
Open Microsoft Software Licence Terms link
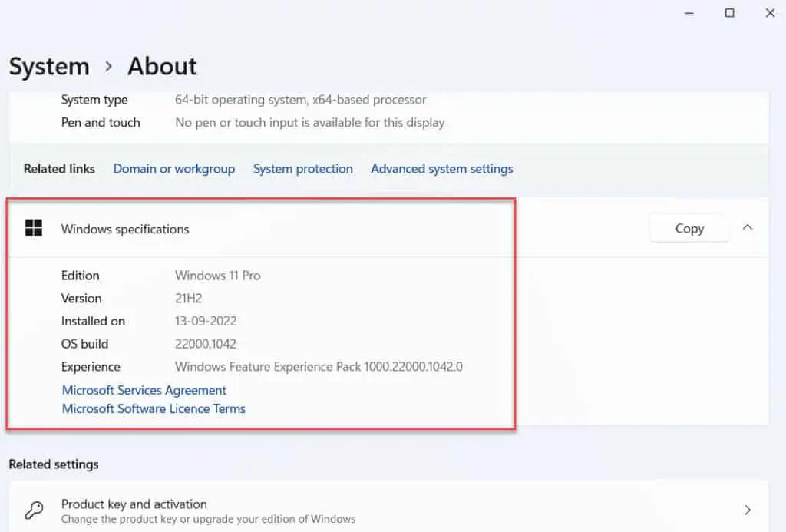154,408
